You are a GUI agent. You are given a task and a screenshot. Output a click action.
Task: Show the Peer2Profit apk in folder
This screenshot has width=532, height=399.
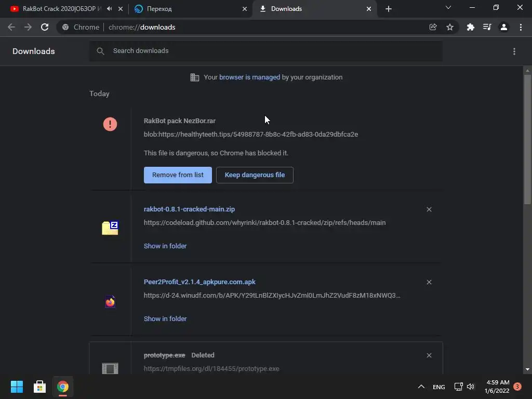(x=165, y=319)
